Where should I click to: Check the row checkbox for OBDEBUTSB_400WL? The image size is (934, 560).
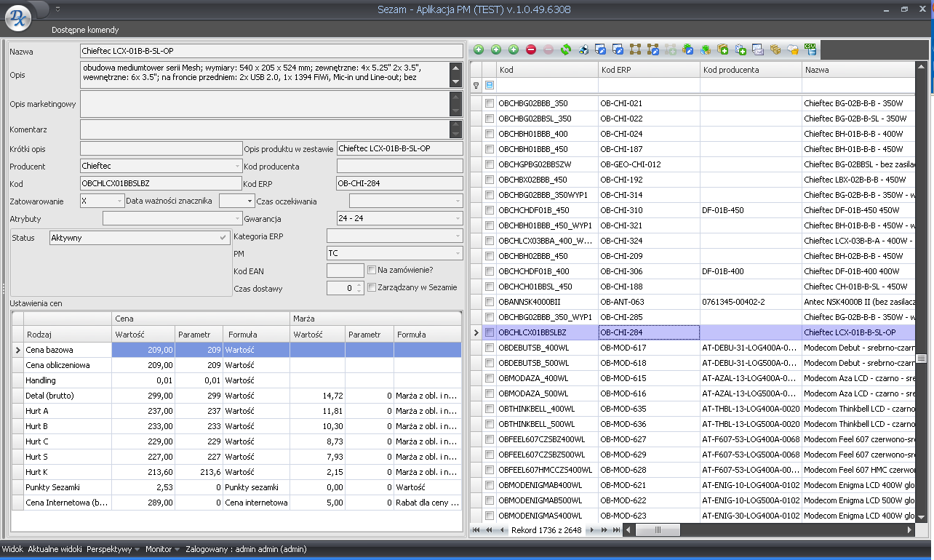[490, 348]
